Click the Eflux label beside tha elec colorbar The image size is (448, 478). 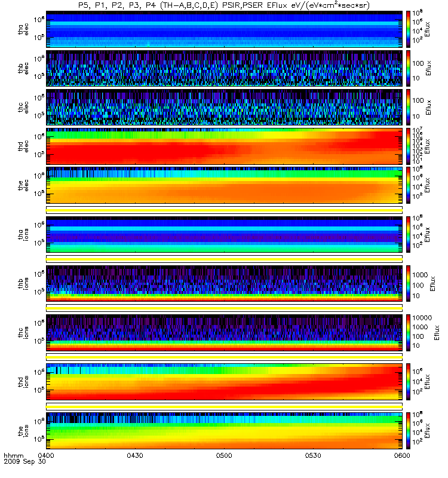tap(427, 29)
